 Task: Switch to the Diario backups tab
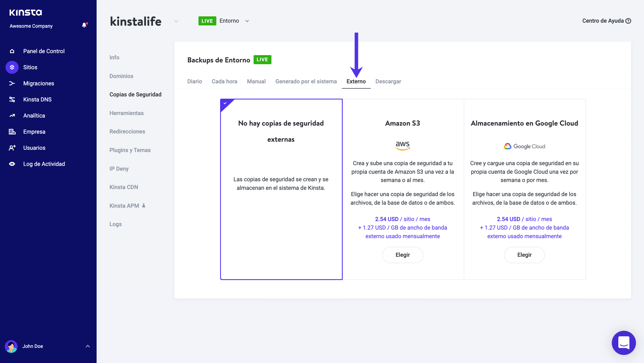(x=194, y=82)
